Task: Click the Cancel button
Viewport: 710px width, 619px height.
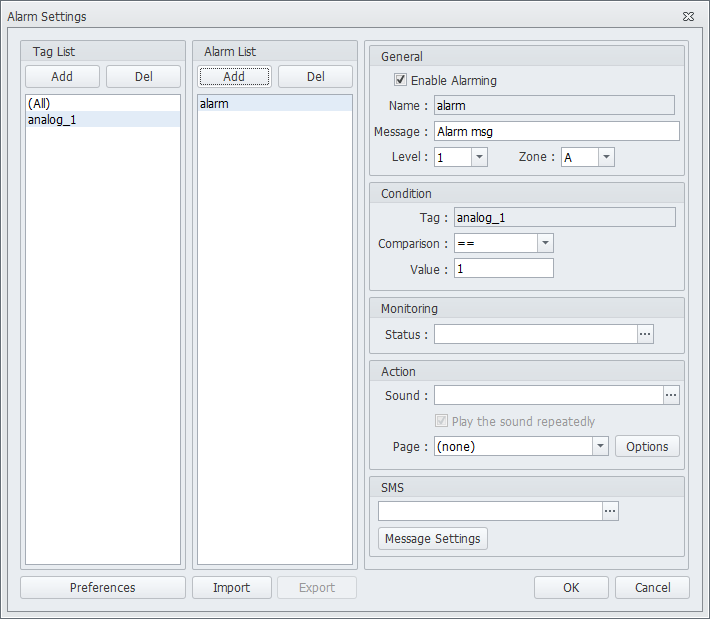Action: point(652,587)
